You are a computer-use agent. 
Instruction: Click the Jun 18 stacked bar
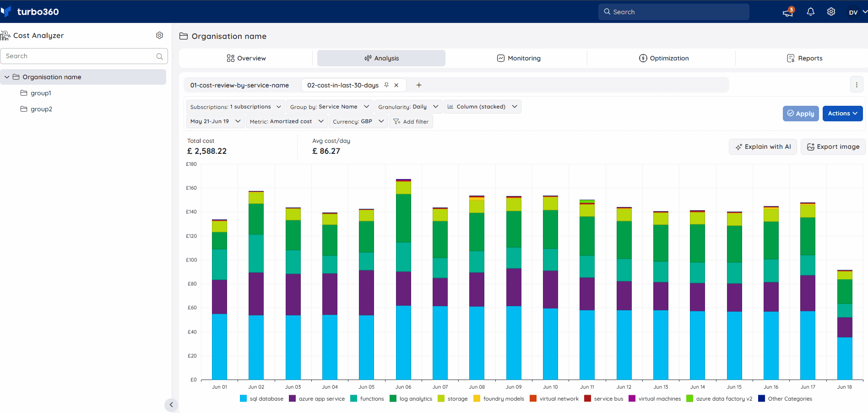(x=845, y=325)
